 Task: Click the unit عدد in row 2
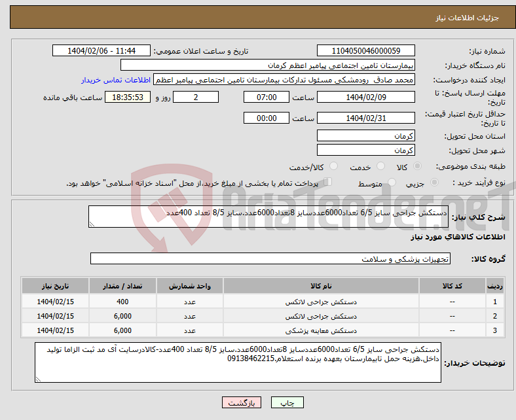[190, 316]
